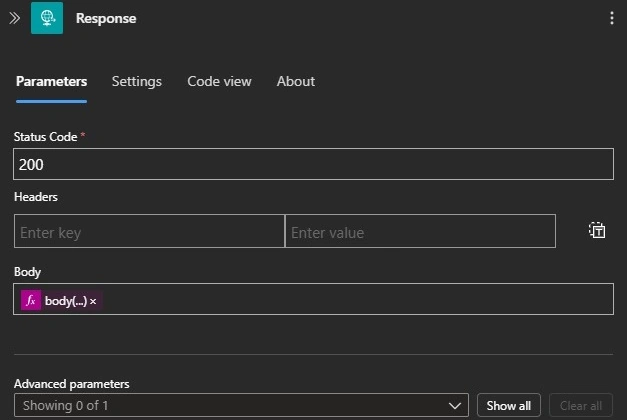The height and width of the screenshot is (420, 627).
Task: Click the Show all button
Action: click(x=509, y=406)
